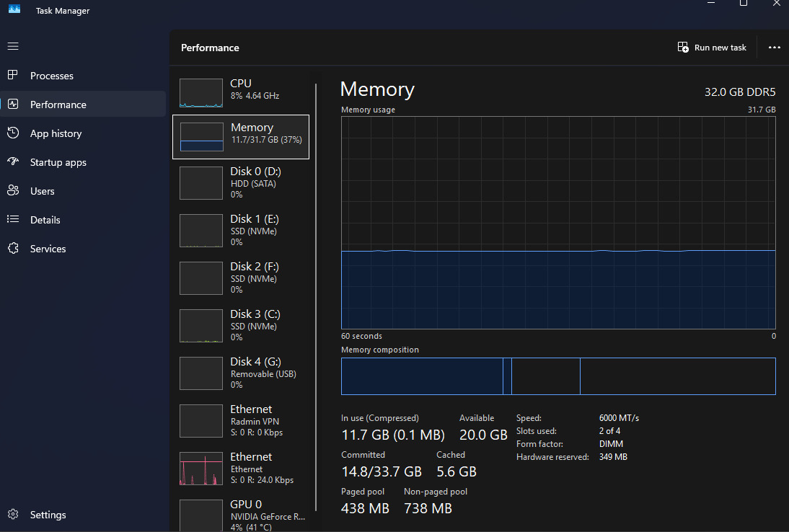Click the standby segment of Memory composition
Screen dimensions: 789x532
coord(546,376)
